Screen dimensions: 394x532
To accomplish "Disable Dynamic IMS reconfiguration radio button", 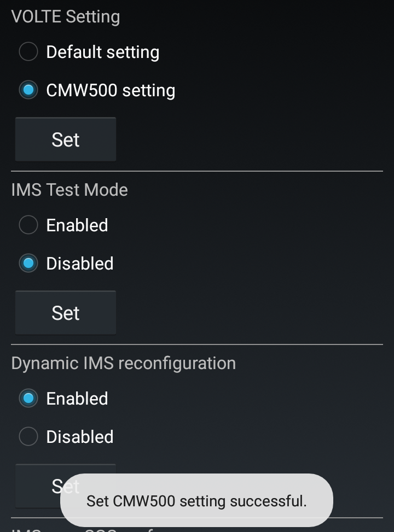I will point(28,437).
